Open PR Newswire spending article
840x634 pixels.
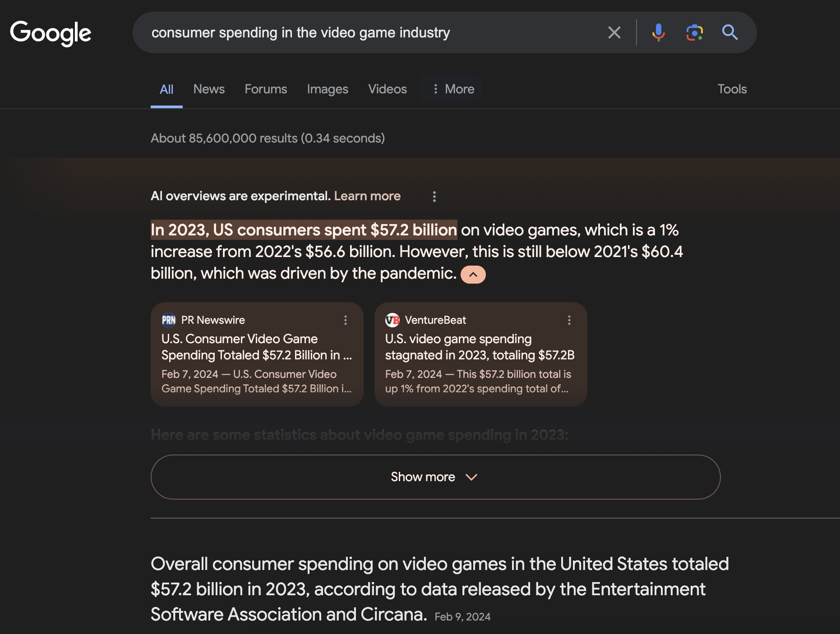coord(256,347)
